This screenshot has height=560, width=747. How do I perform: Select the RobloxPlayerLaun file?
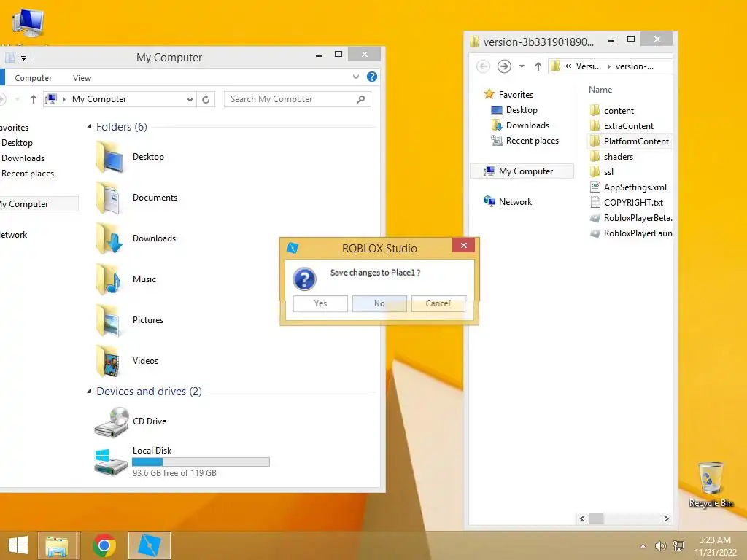pos(631,233)
